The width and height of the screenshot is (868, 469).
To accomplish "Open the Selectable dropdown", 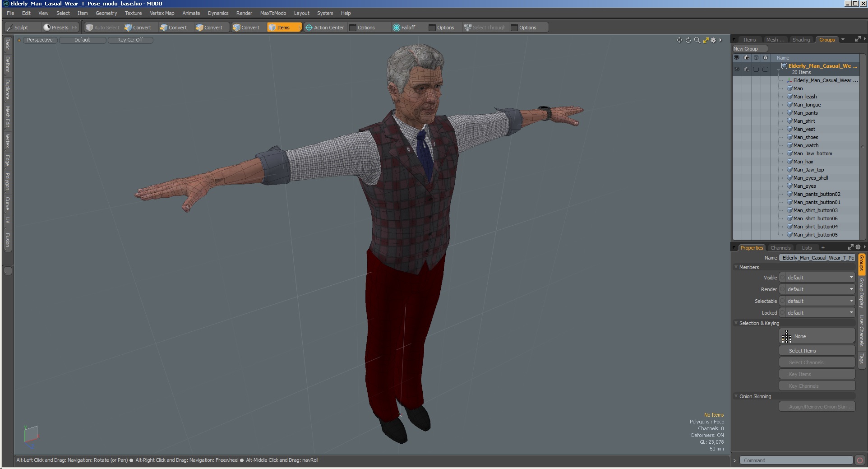I will pyautogui.click(x=820, y=301).
